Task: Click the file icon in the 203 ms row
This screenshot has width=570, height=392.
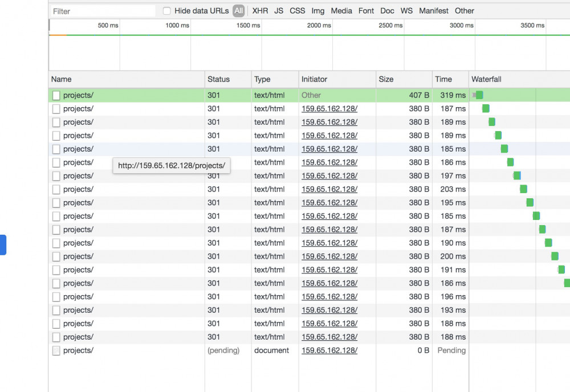Action: point(56,190)
